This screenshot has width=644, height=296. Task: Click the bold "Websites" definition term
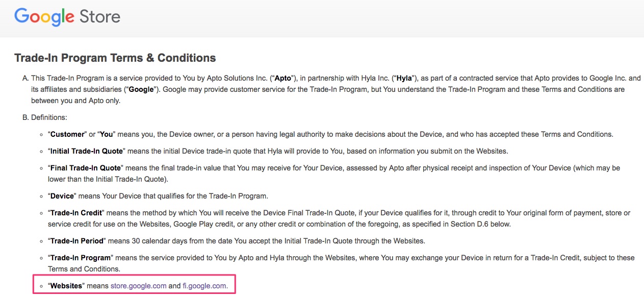click(x=66, y=286)
